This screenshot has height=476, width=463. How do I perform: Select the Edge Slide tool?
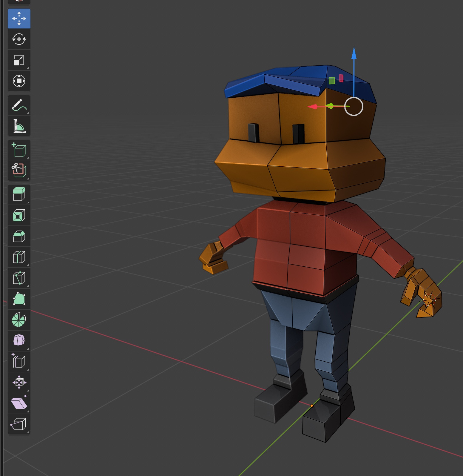point(19,362)
